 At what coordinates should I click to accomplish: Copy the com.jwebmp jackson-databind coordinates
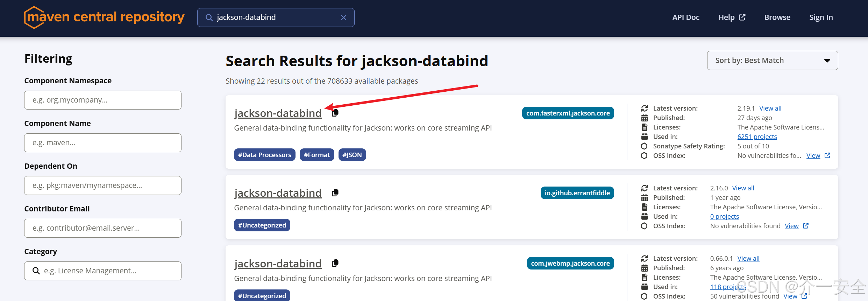pyautogui.click(x=335, y=263)
